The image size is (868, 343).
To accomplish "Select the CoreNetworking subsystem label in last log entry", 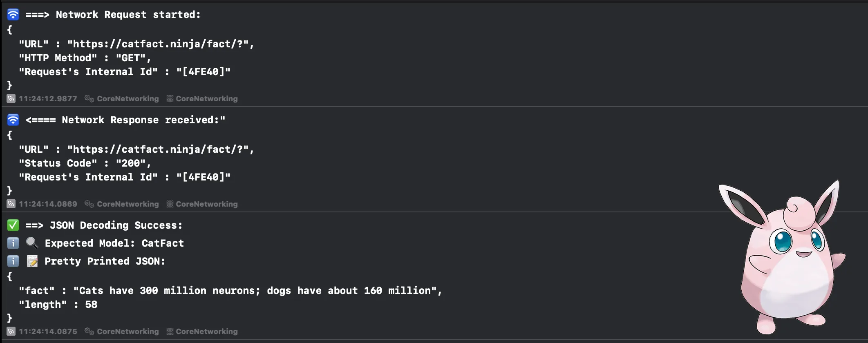I will [x=128, y=331].
